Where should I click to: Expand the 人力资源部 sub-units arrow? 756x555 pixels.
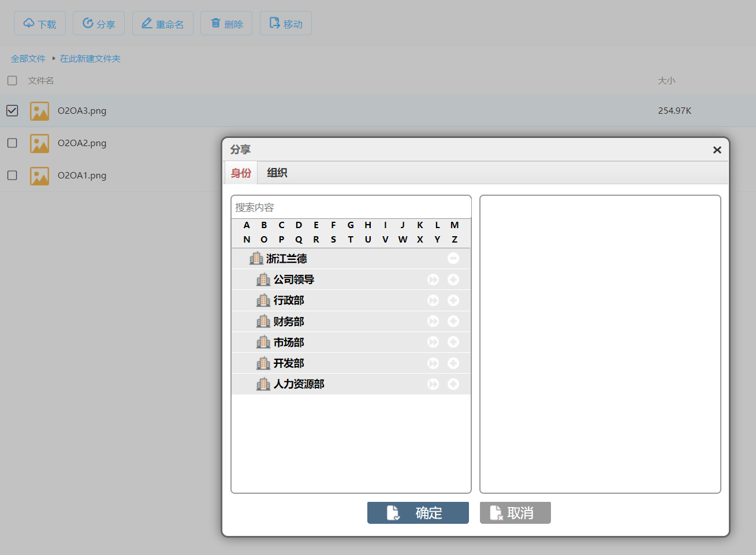pos(433,384)
